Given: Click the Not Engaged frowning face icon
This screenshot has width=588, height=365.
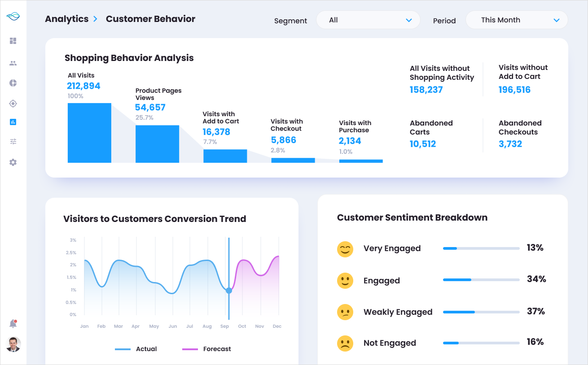Looking at the screenshot, I should pyautogui.click(x=345, y=343).
